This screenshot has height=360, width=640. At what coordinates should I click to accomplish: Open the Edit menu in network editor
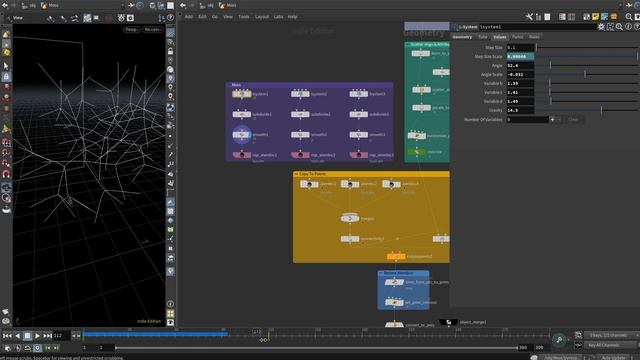[202, 17]
